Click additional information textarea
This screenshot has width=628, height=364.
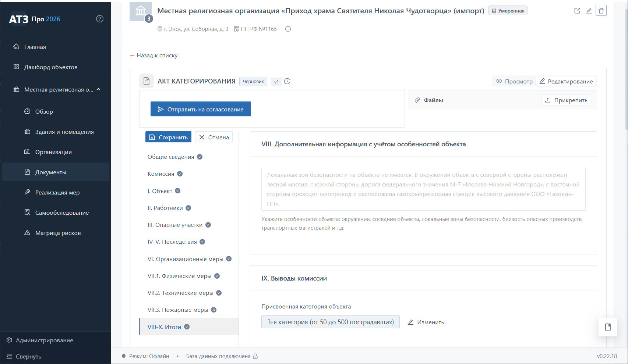point(423,189)
